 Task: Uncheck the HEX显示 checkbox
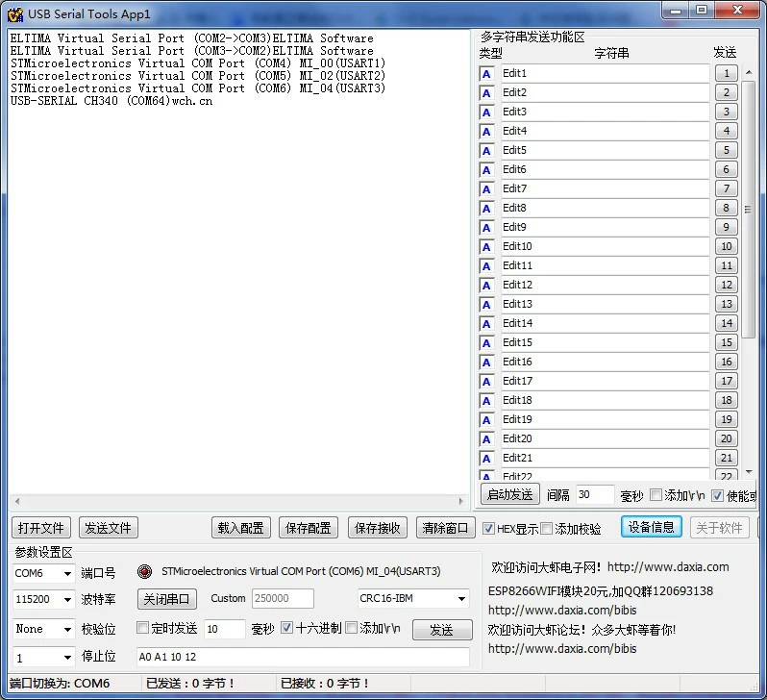(x=488, y=528)
